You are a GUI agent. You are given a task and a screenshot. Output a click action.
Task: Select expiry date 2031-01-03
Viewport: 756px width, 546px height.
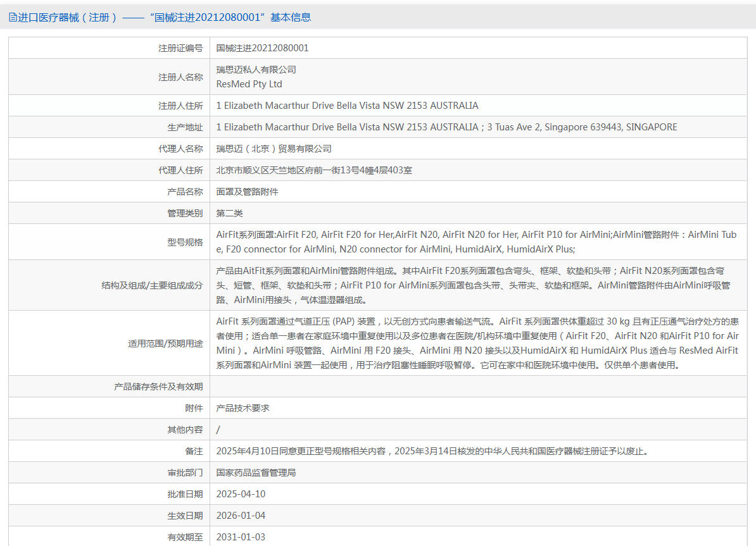pyautogui.click(x=241, y=537)
